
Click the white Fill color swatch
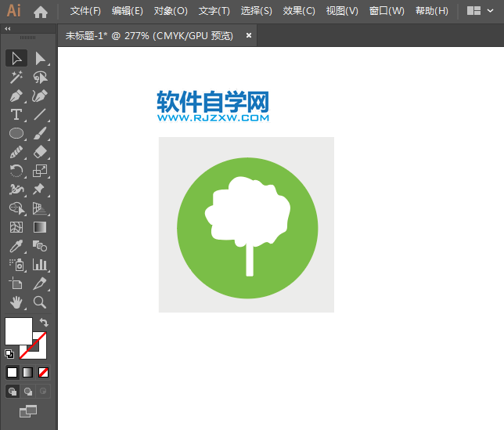(x=18, y=331)
